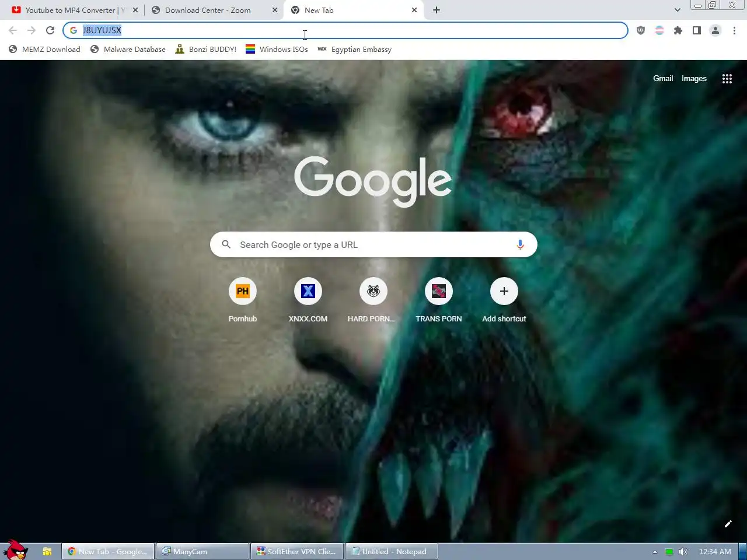Expand the tab search chevron
Screen dimensions: 747x560
(x=677, y=10)
